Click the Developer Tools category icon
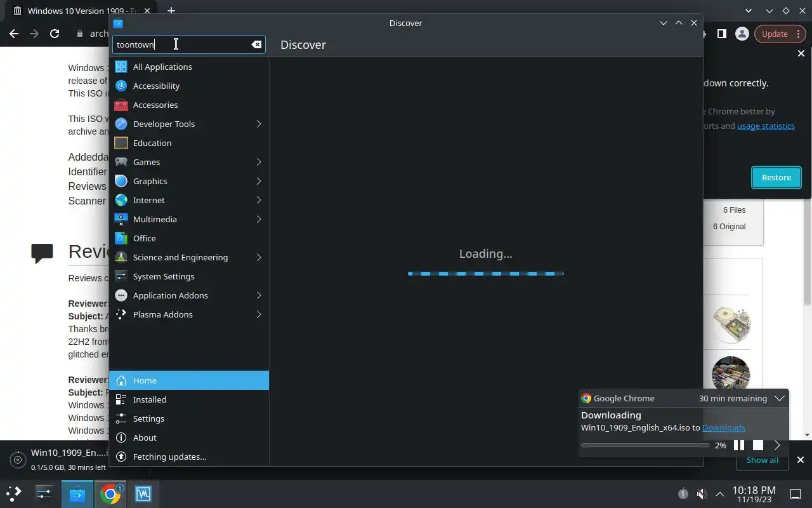 tap(121, 124)
